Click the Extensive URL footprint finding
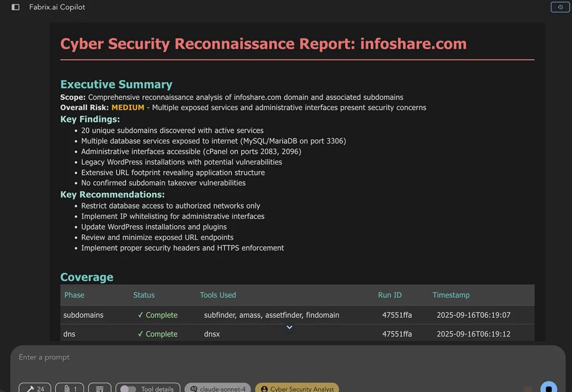Image resolution: width=572 pixels, height=392 pixels. 173,173
